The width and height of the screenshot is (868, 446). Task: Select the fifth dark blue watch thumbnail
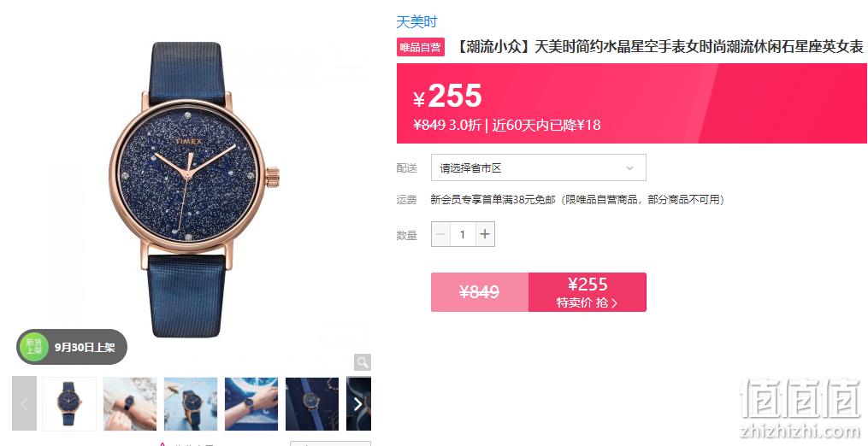pyautogui.click(x=312, y=404)
